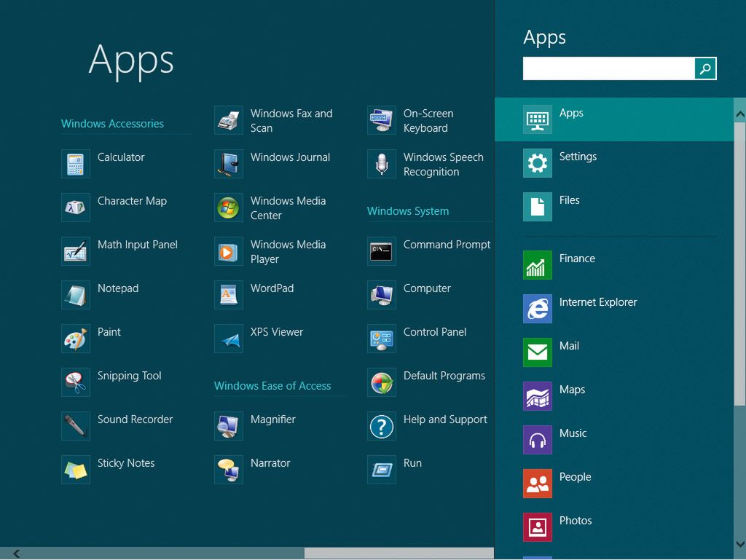The image size is (746, 560).
Task: Click the Magnifier label text
Action: (x=273, y=419)
